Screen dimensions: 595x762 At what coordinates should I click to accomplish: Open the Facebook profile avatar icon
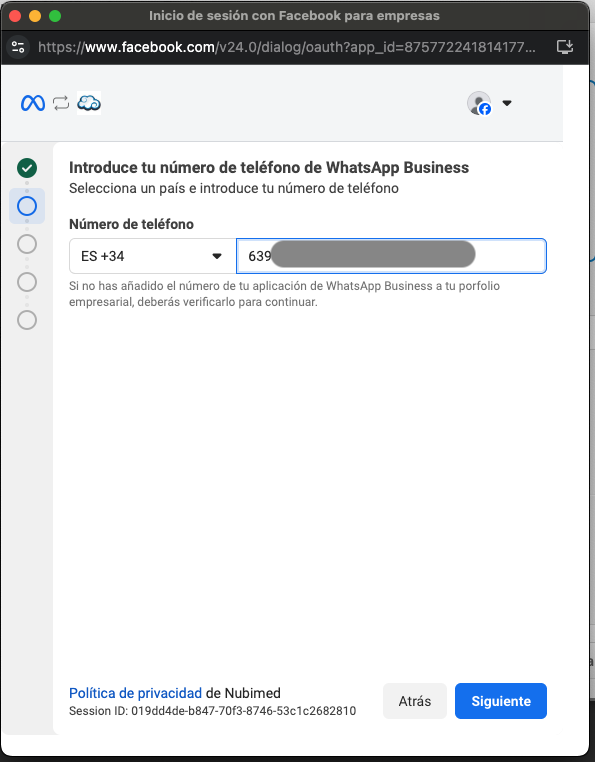pyautogui.click(x=479, y=103)
